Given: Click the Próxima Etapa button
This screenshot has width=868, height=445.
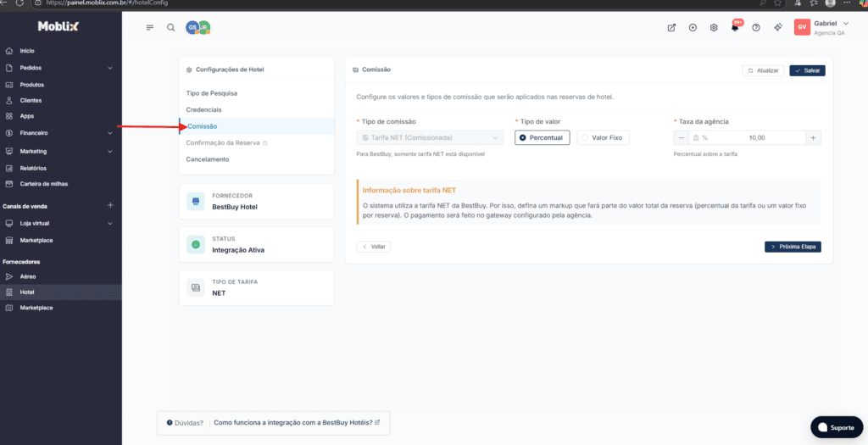Looking at the screenshot, I should pos(793,247).
